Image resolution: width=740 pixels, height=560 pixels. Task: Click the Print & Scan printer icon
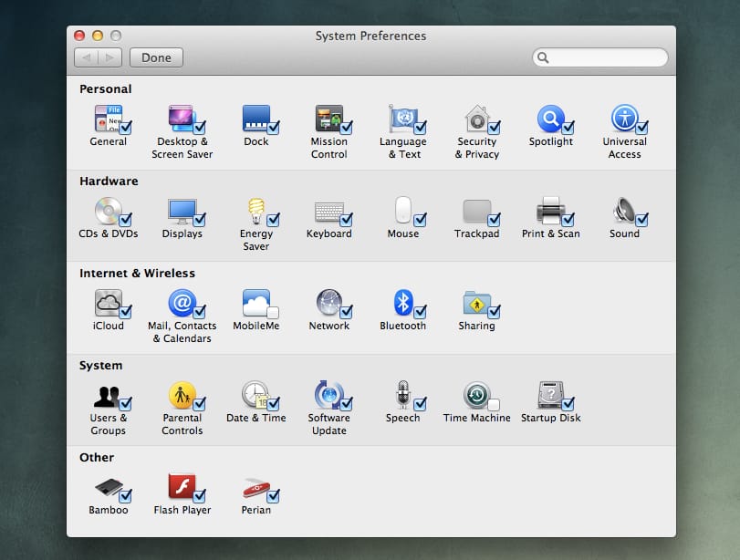pyautogui.click(x=551, y=211)
